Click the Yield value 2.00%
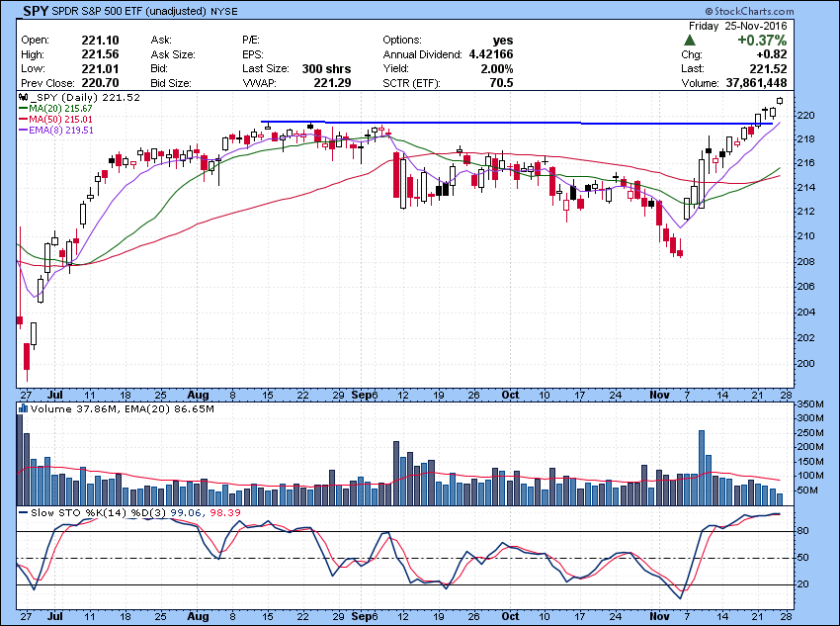 pyautogui.click(x=497, y=68)
